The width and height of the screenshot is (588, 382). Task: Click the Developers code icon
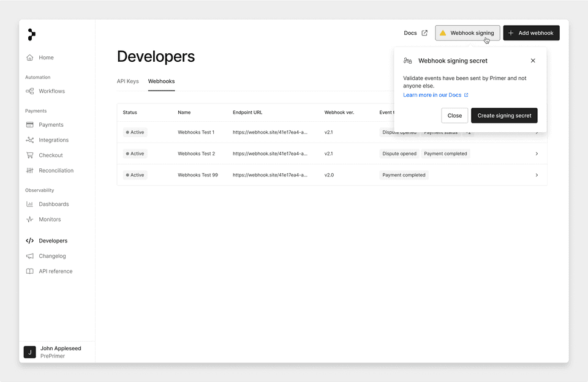pos(29,241)
